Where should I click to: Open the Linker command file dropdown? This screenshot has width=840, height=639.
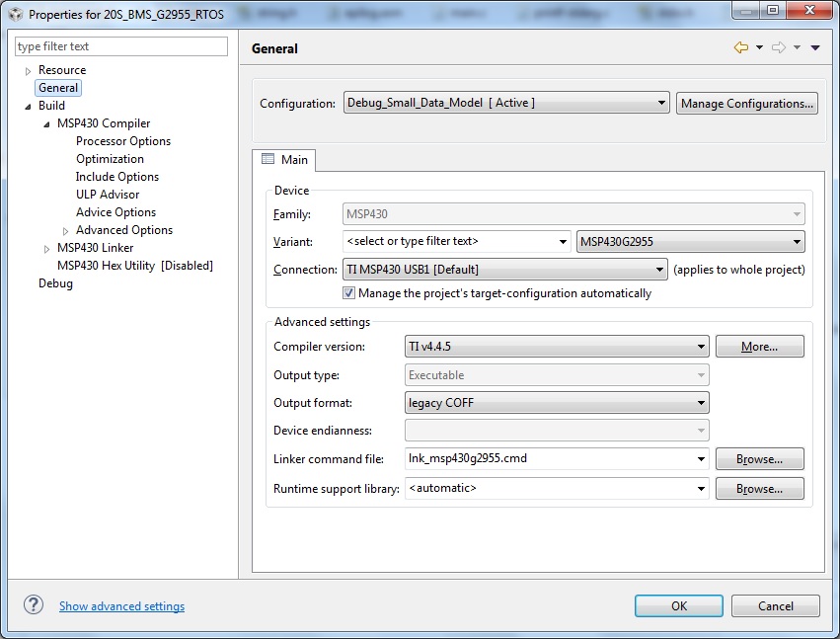point(701,459)
